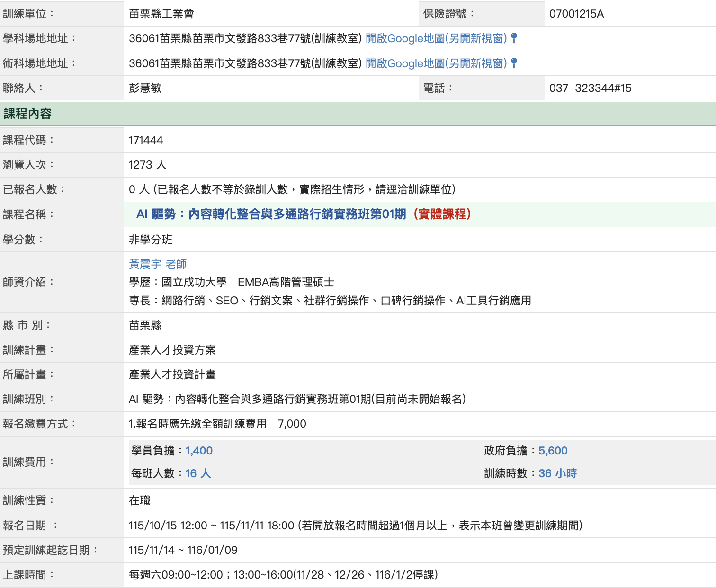716x588 pixels.
Task: Select training dates 115/11/14 ~ 116/01/09
Action: (183, 550)
